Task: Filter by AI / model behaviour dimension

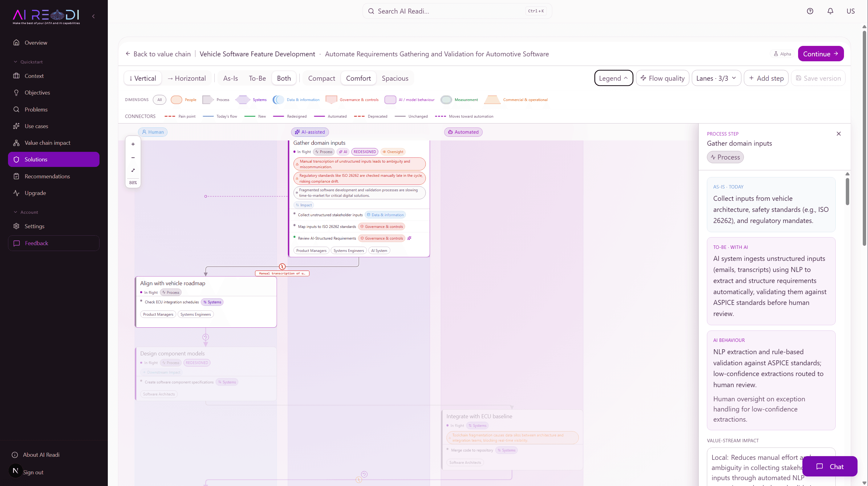Action: pyautogui.click(x=409, y=100)
